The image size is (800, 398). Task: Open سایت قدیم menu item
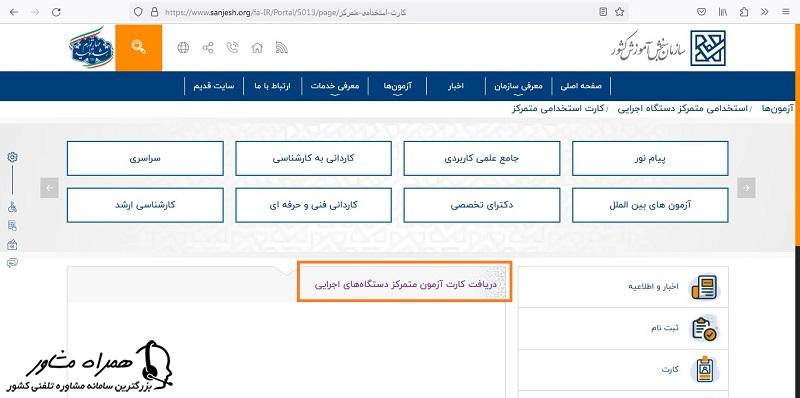(x=214, y=86)
